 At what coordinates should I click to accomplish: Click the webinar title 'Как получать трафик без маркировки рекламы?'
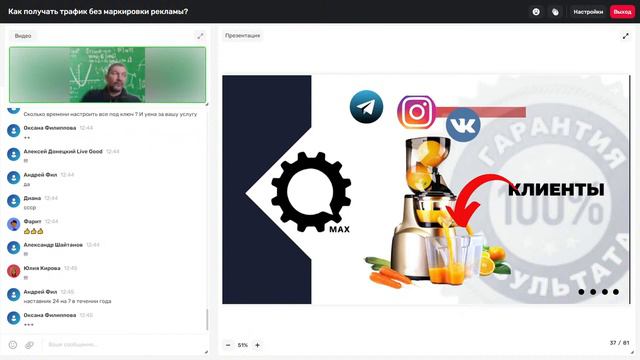coord(98,11)
